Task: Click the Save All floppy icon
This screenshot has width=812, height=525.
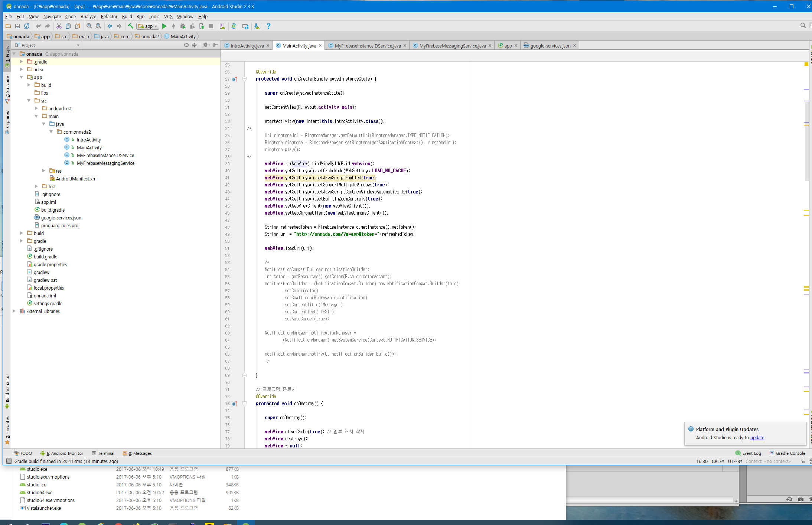Action: coord(17,26)
